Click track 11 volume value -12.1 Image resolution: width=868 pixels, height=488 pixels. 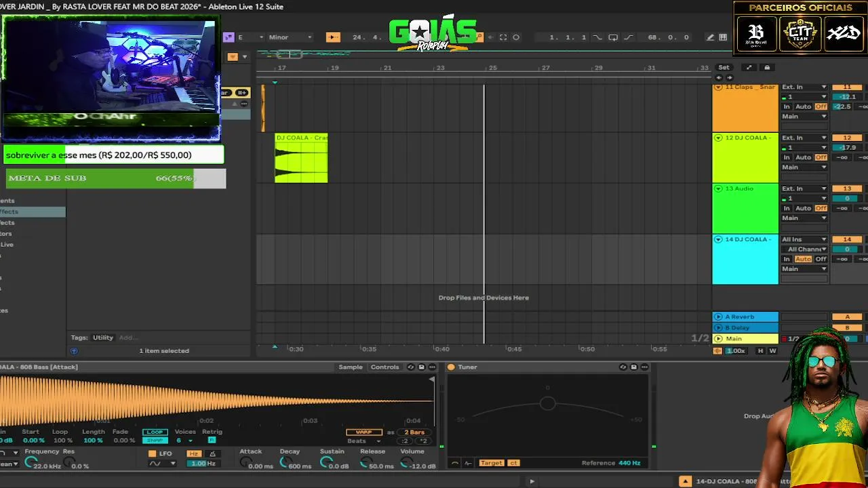coord(847,96)
